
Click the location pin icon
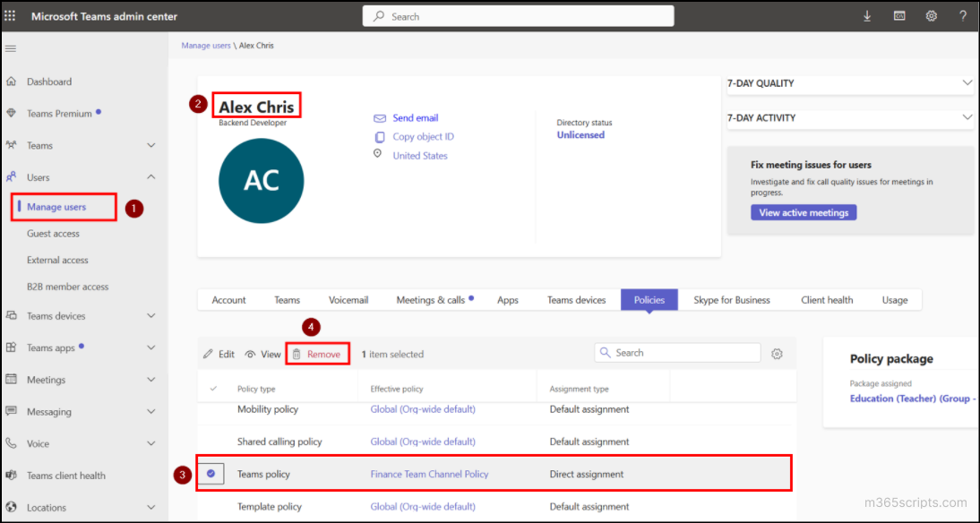(x=377, y=154)
